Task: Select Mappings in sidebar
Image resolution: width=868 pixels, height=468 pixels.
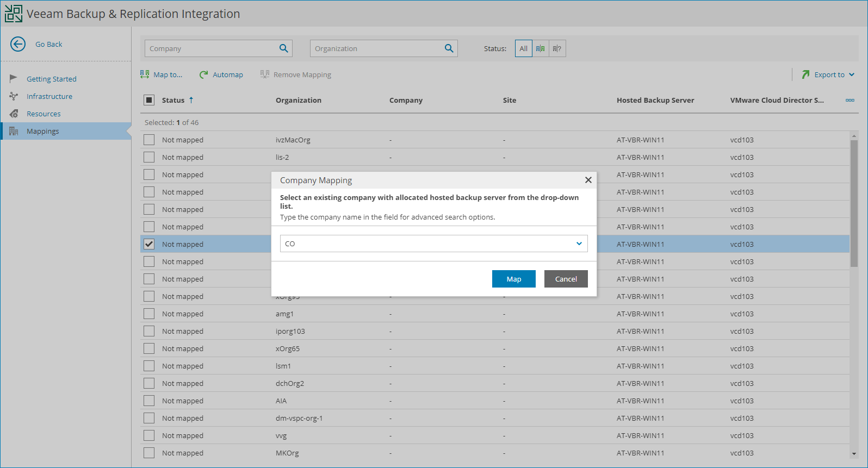Action: tap(66, 131)
